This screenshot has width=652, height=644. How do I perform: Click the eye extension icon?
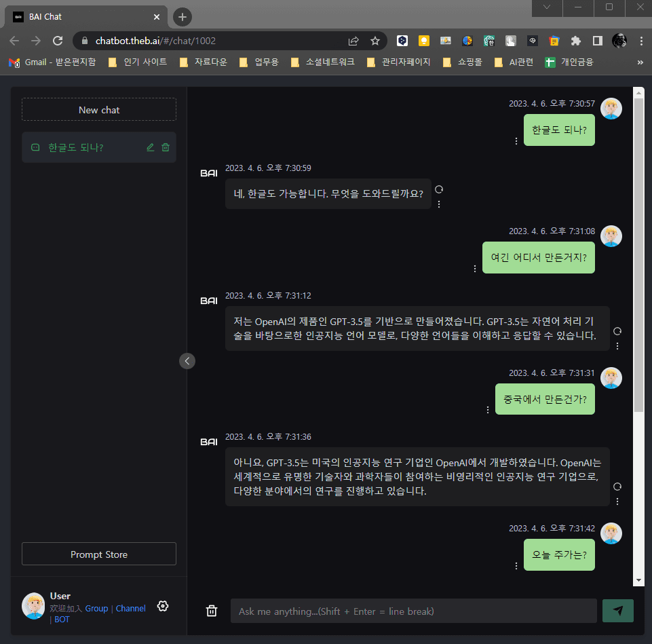pyautogui.click(x=533, y=41)
